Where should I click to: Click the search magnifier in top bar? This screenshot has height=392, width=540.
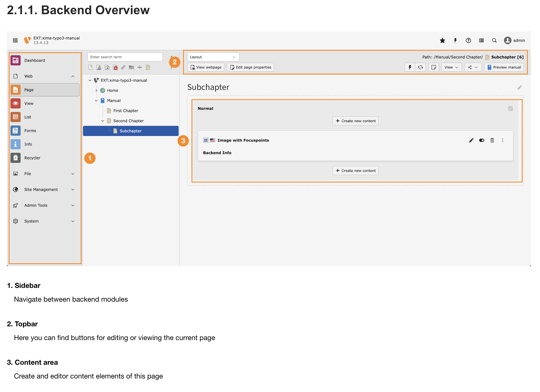494,40
